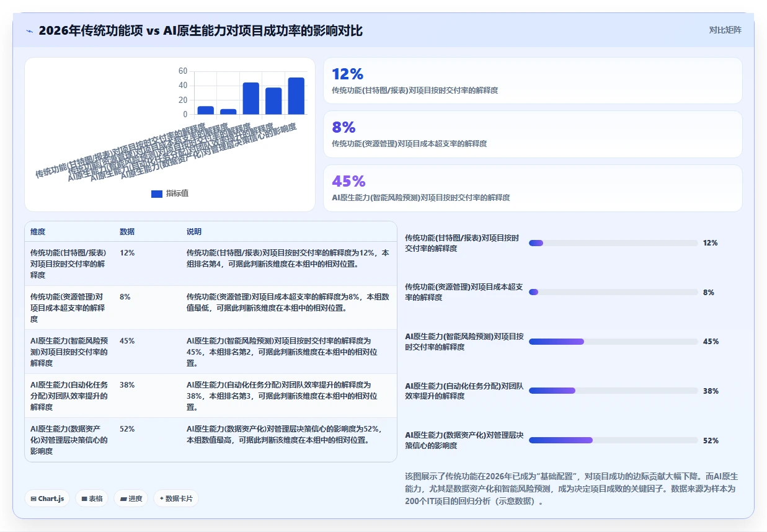Viewport: 767px width, 532px height.
Task: Click the first chart bar at 12
Action: (x=205, y=110)
